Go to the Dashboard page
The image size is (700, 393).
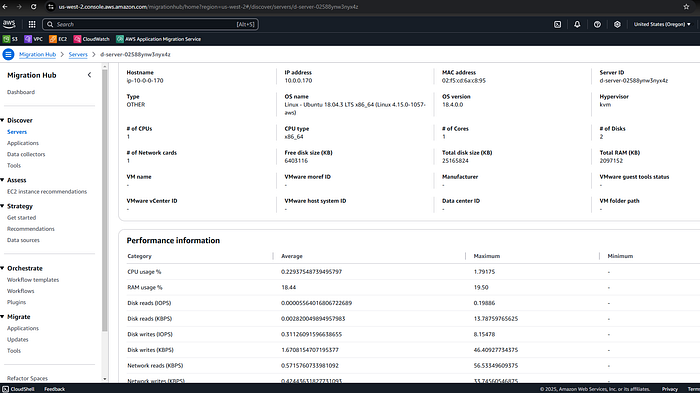click(x=21, y=92)
